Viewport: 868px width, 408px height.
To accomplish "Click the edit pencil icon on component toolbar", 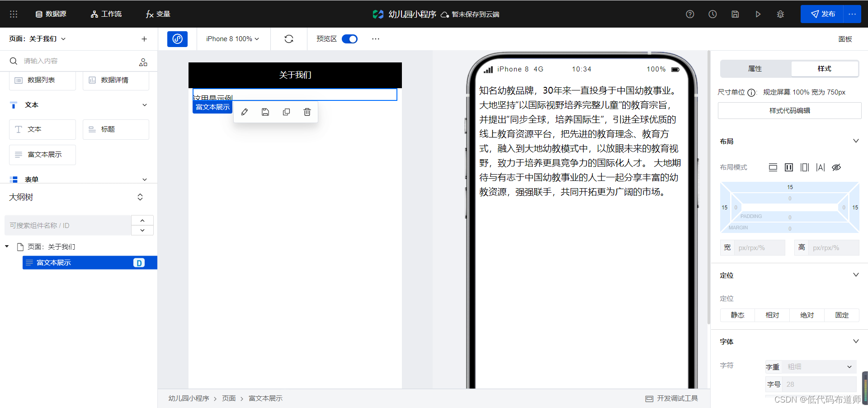I will (x=245, y=112).
